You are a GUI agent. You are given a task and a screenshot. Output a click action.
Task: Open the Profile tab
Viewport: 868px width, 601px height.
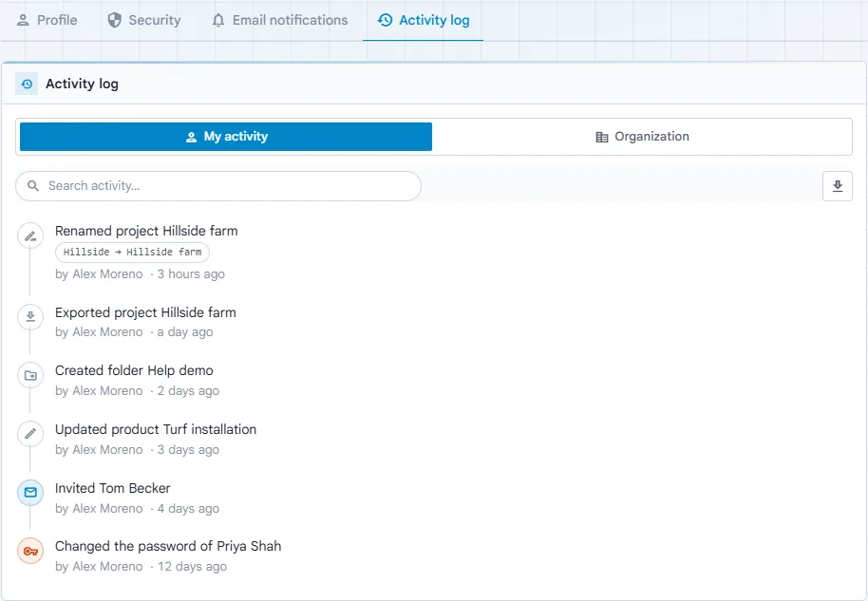pyautogui.click(x=47, y=21)
